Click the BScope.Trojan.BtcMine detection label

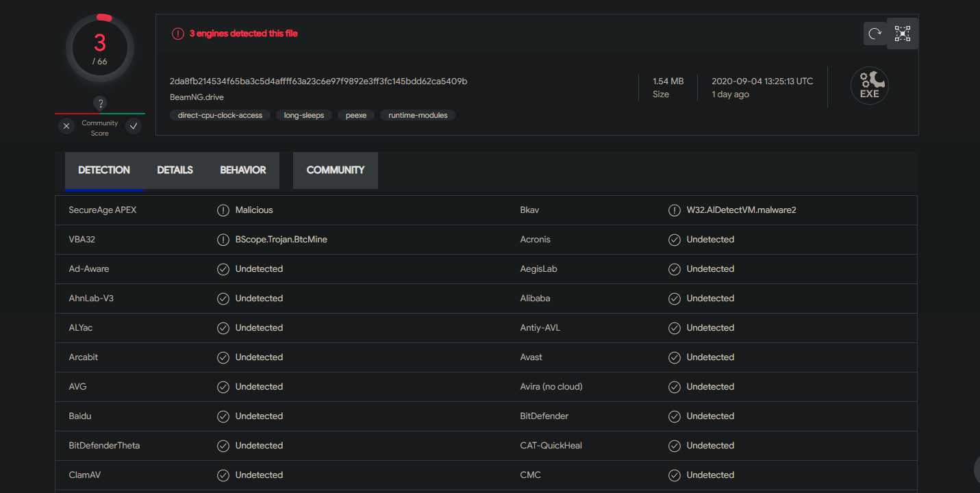pyautogui.click(x=281, y=240)
